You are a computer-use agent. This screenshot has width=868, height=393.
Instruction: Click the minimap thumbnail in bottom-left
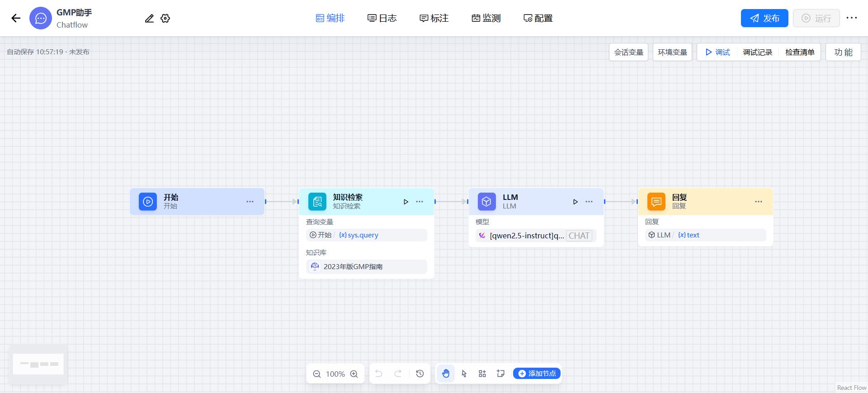coord(38,364)
